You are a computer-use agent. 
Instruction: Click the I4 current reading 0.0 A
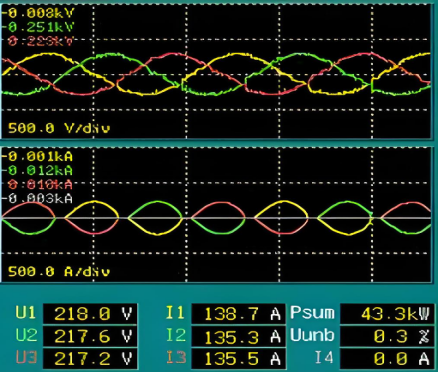(387, 359)
